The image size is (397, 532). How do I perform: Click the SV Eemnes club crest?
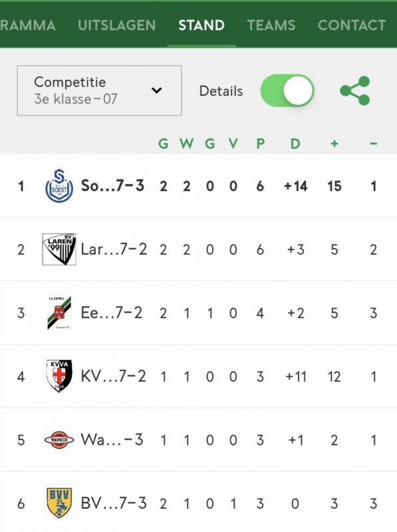pyautogui.click(x=59, y=313)
